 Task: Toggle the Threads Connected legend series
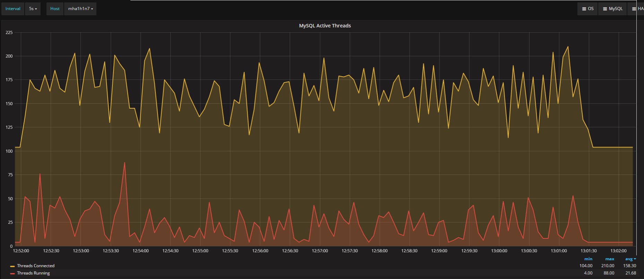click(36, 266)
